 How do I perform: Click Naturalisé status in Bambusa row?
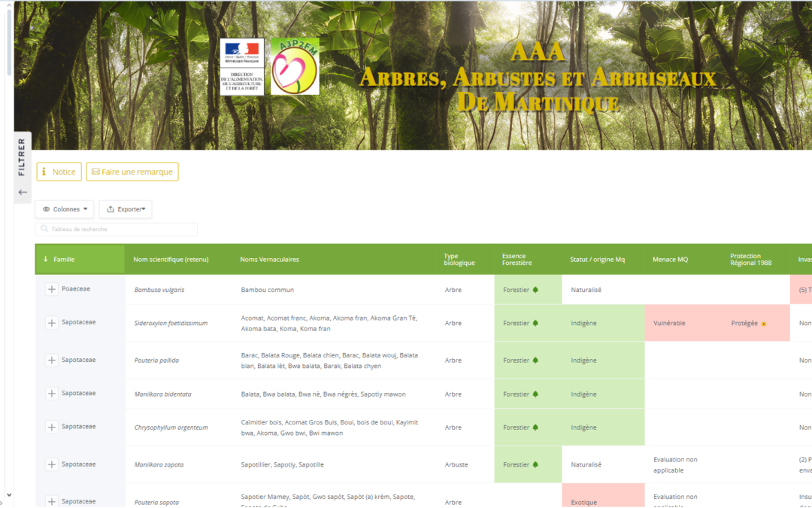point(586,290)
